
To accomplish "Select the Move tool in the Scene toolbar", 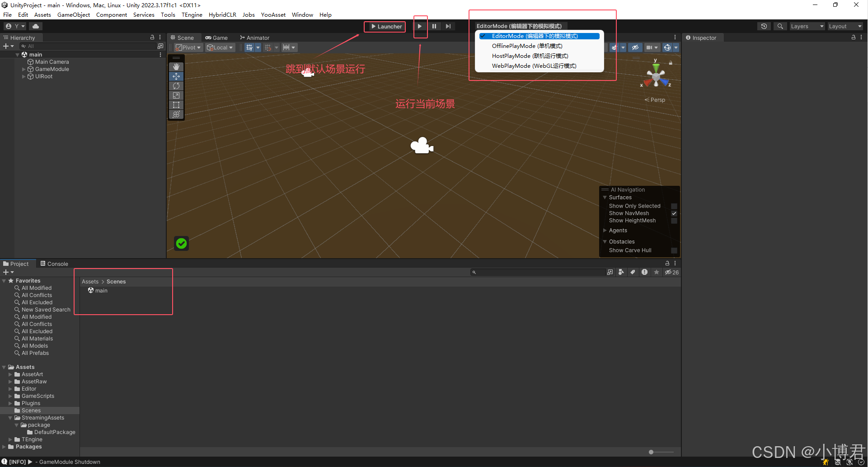I will tap(176, 76).
